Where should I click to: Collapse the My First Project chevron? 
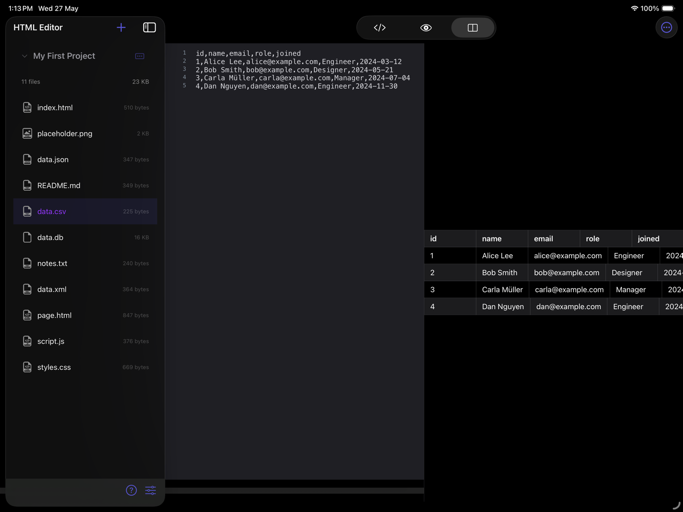pyautogui.click(x=25, y=56)
